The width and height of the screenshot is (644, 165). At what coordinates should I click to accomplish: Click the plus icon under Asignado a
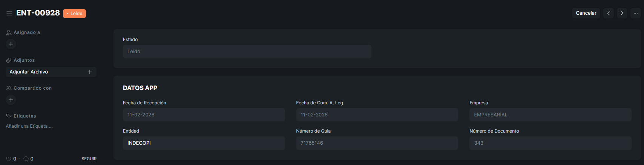pyautogui.click(x=11, y=44)
